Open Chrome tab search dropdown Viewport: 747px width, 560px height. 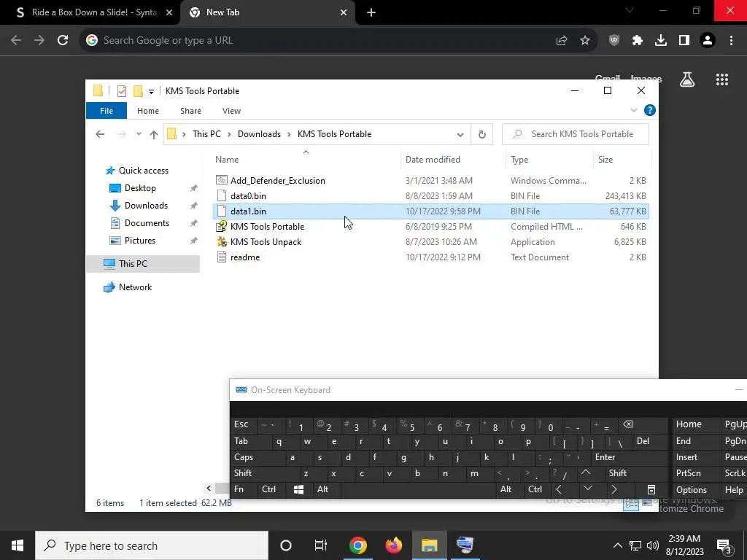pyautogui.click(x=630, y=10)
